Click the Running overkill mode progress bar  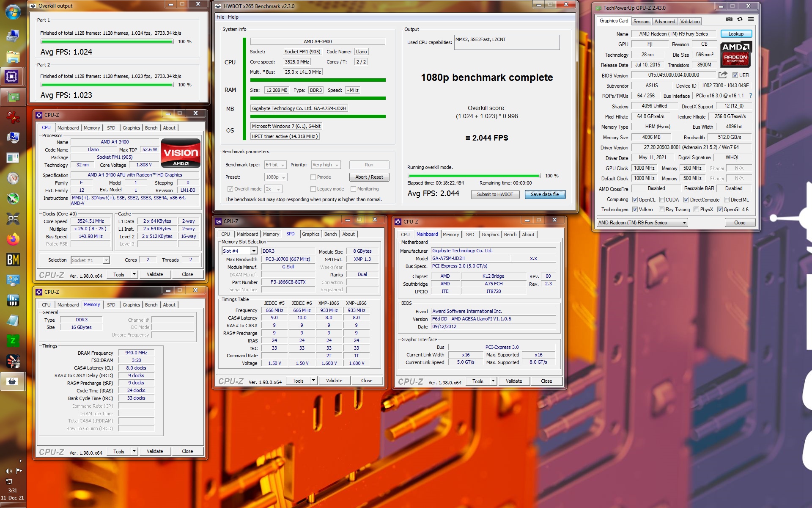(x=474, y=176)
